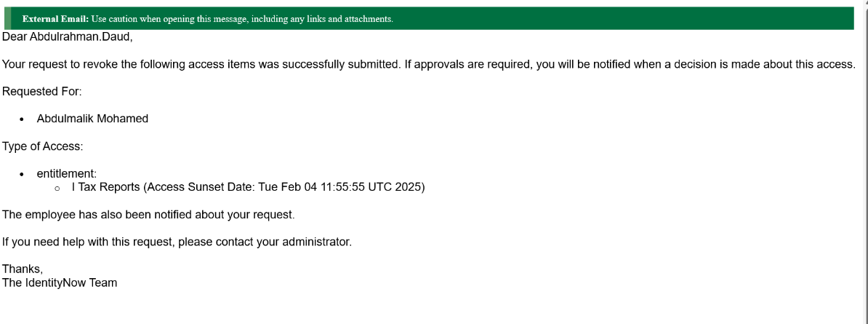This screenshot has height=324, width=868.
Task: Click the Access Sunset Date text
Action: click(x=284, y=187)
